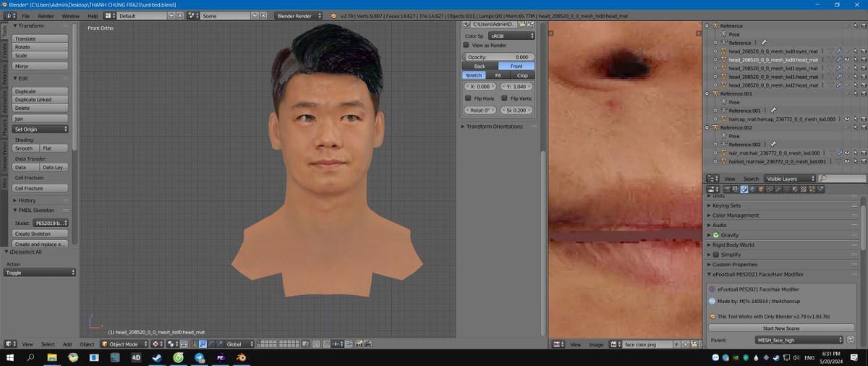Open the 3D view Object menu

87,344
